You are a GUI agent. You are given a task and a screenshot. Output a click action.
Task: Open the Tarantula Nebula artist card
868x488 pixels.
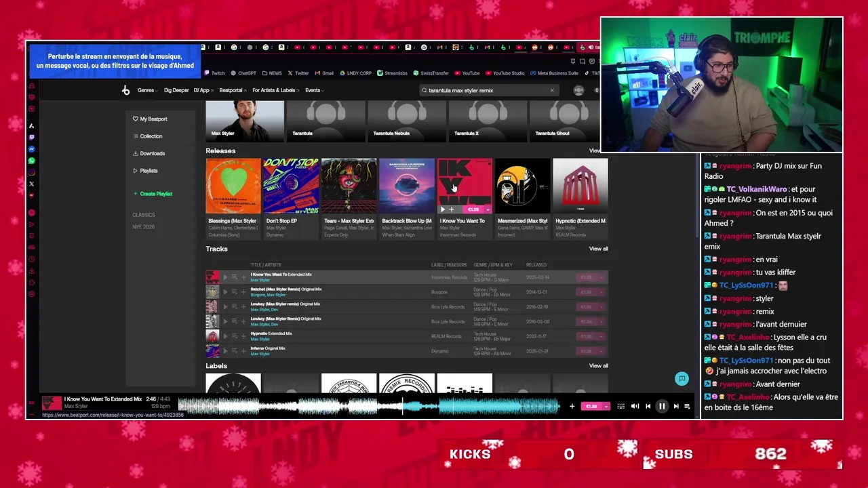coord(407,121)
